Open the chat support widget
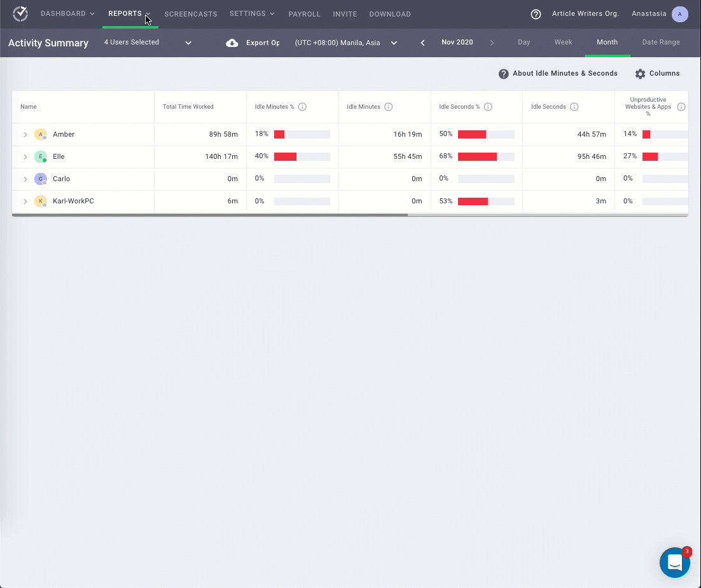This screenshot has width=701, height=588. [x=674, y=562]
